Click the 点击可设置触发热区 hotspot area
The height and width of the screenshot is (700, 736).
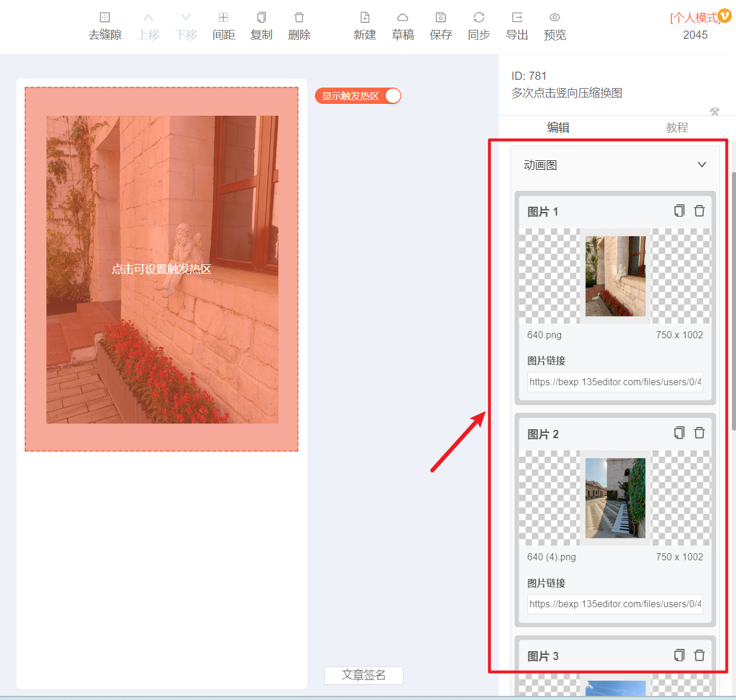point(162,269)
